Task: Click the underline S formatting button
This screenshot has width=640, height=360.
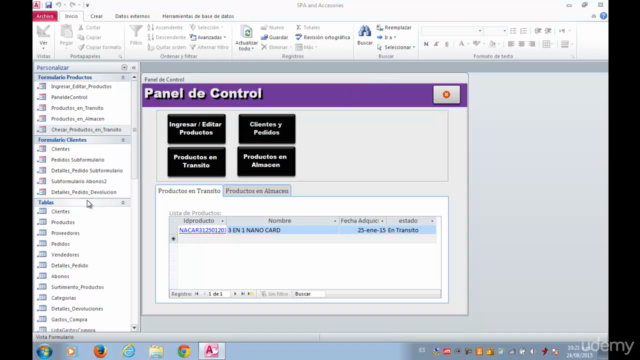Action: click(x=446, y=44)
